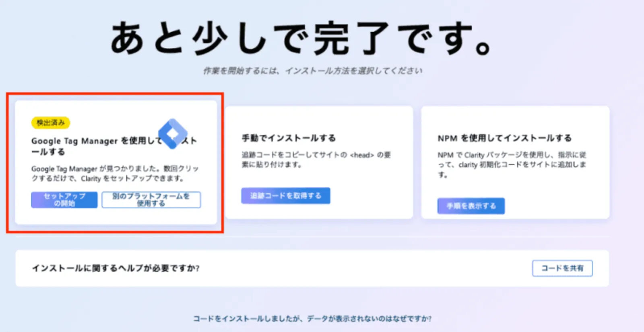Select the 手動でインストールする card title
The height and width of the screenshot is (332, 644).
point(289,138)
